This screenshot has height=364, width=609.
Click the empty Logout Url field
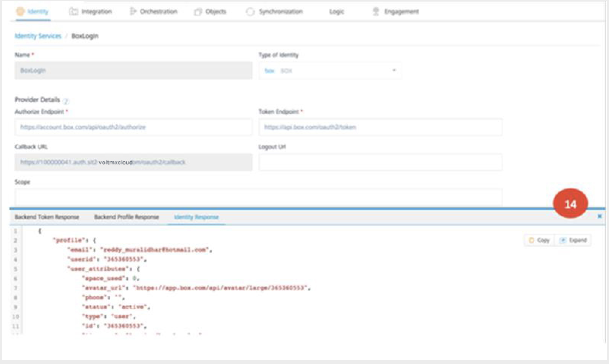point(380,162)
